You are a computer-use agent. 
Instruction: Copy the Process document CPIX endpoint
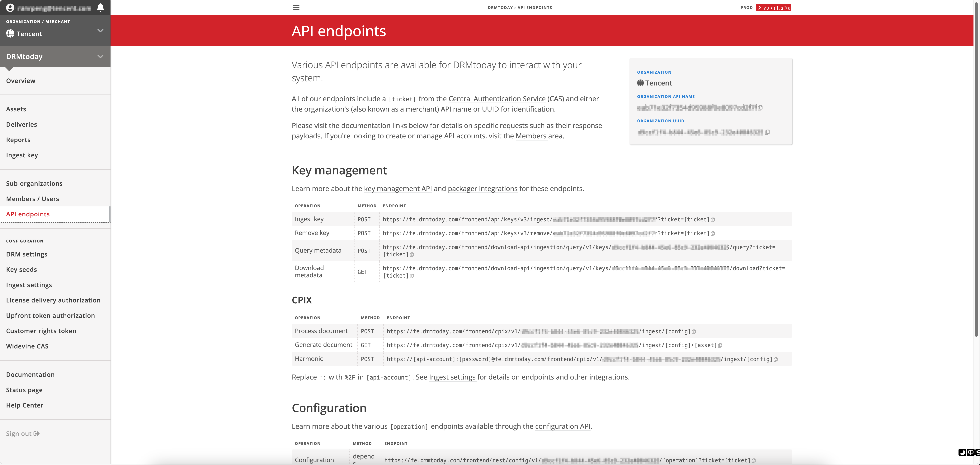(x=694, y=332)
